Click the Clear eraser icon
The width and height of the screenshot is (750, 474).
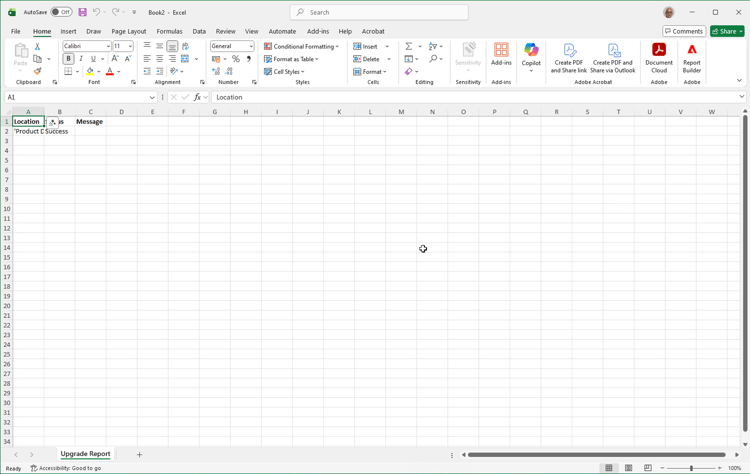click(x=408, y=71)
